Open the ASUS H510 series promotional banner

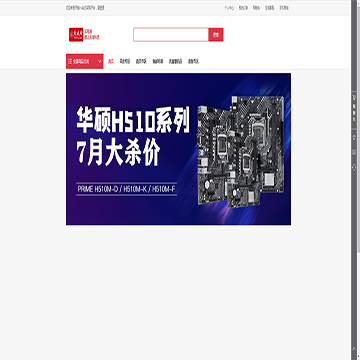pos(178,149)
